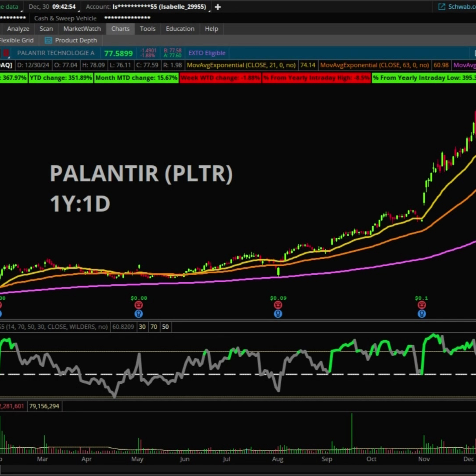
Task: Open the Education menu tab
Action: coord(180,29)
